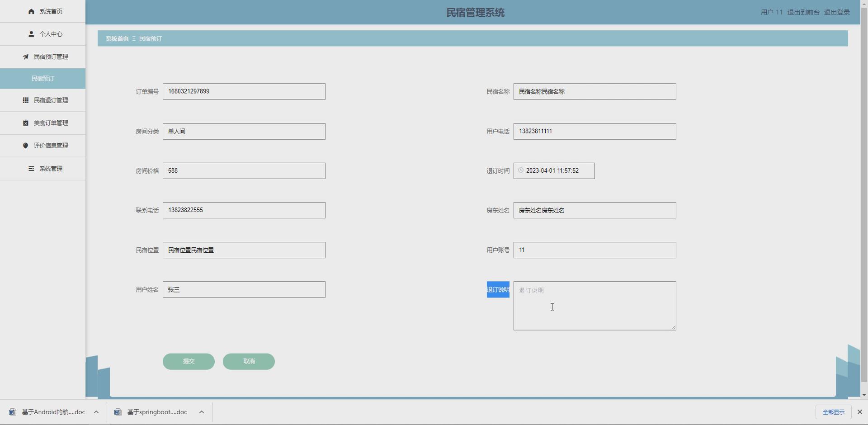Submit the form with 提交
This screenshot has height=425, width=868.
click(x=189, y=361)
